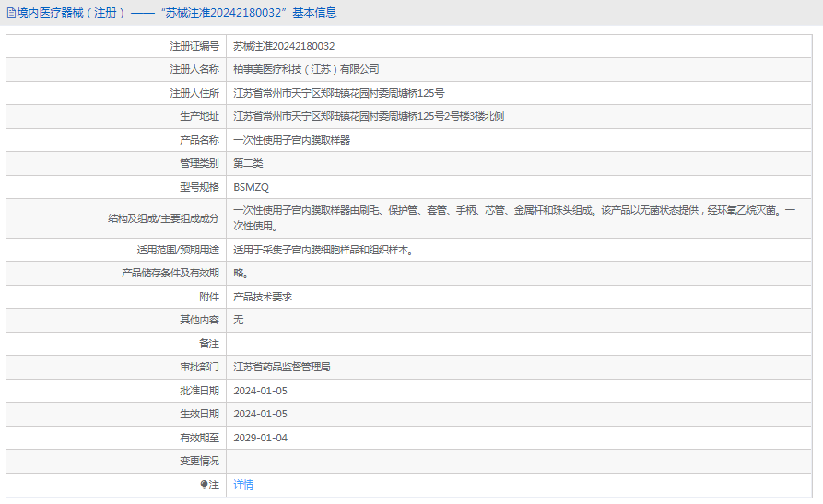
Task: Click the 其他内容 label
Action: click(x=199, y=320)
